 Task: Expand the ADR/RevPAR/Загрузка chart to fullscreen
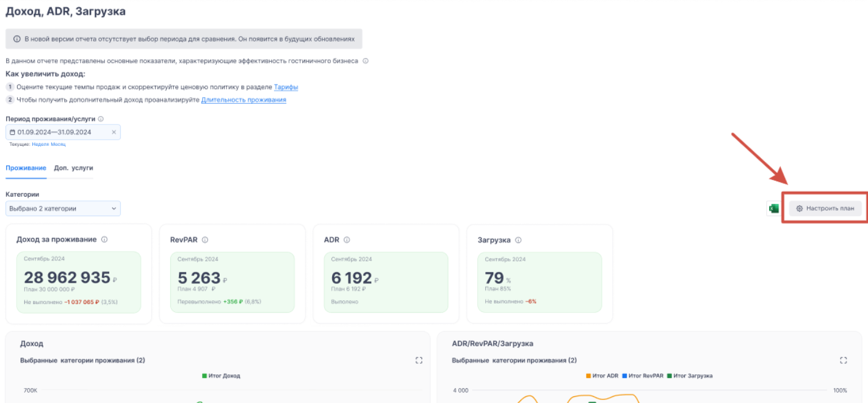pos(843,360)
